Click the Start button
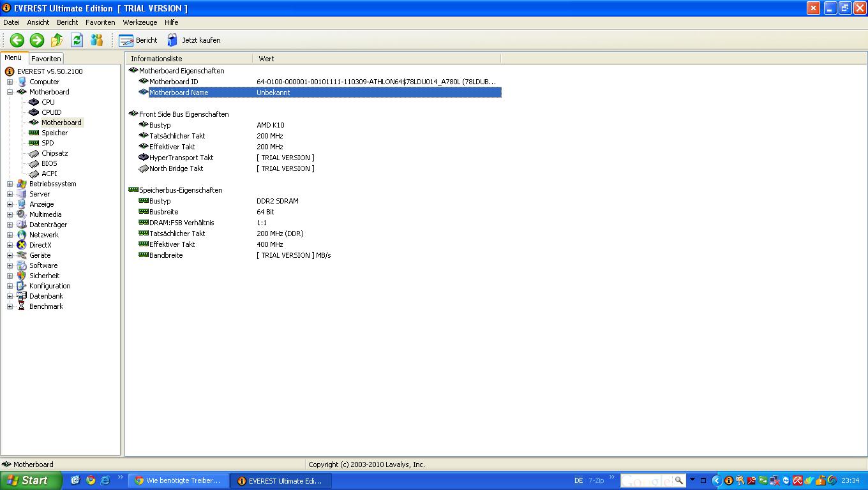 (31, 480)
